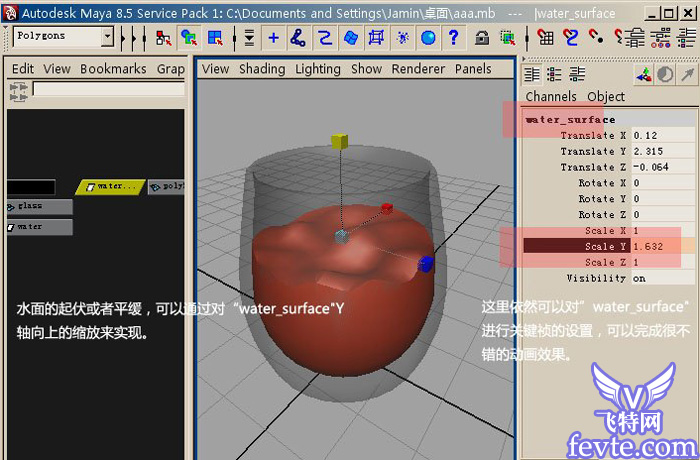Collapse snap section handle before magnets
The image size is (700, 460).
(527, 38)
